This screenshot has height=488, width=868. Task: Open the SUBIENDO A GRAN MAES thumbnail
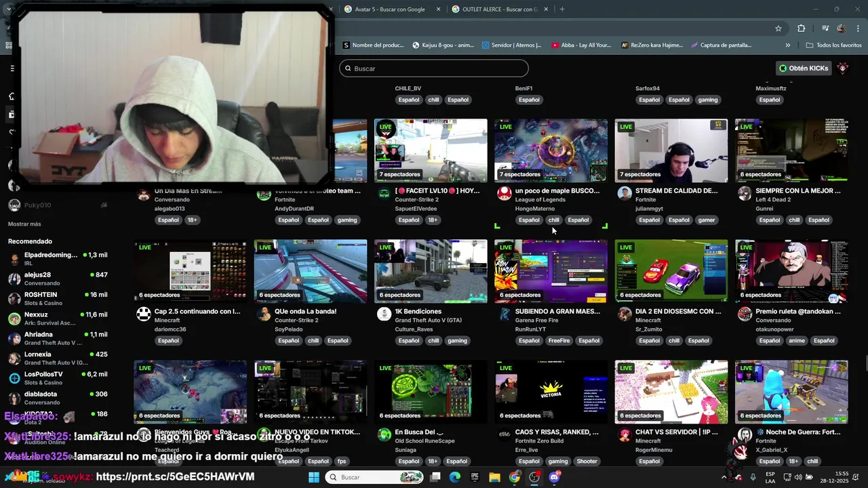click(551, 271)
